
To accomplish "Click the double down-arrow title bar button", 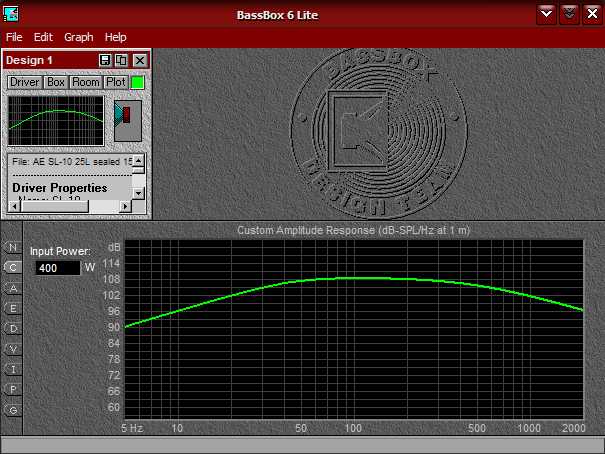I will [x=569, y=15].
